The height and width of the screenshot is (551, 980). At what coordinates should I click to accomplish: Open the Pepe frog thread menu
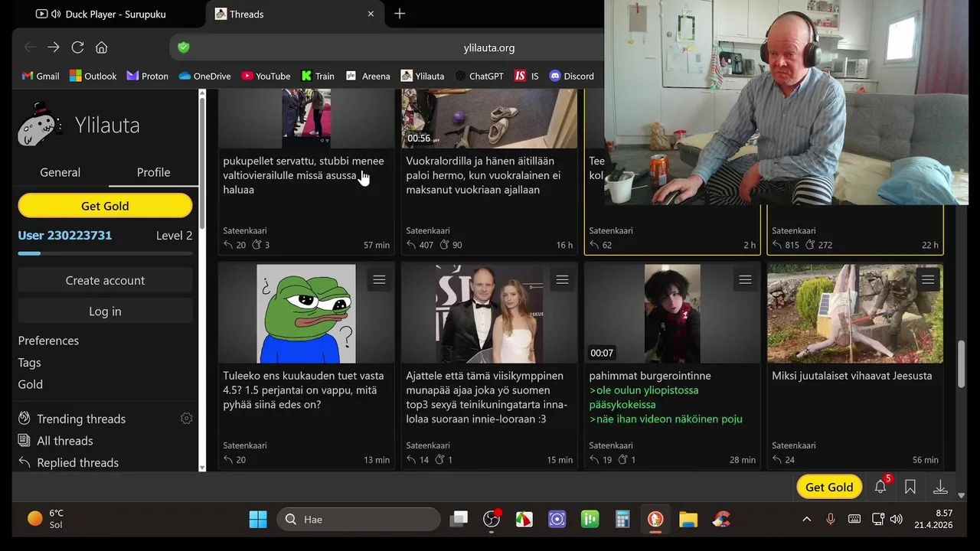pyautogui.click(x=379, y=280)
